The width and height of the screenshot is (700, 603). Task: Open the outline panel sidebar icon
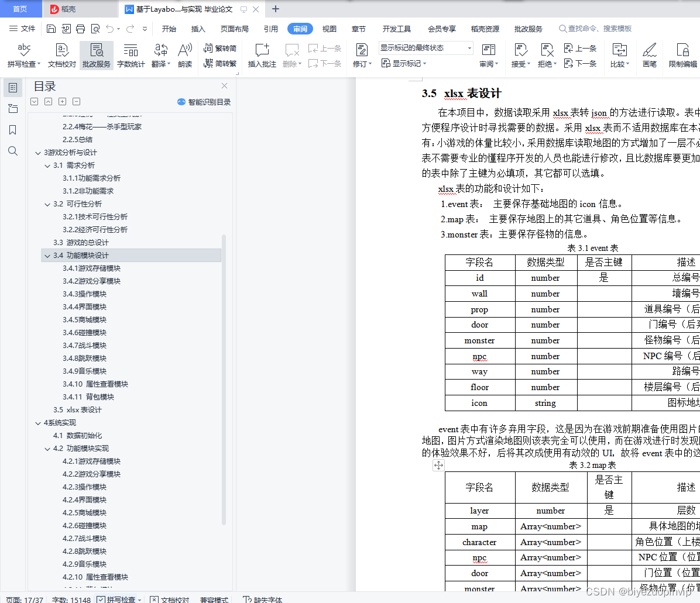[x=13, y=88]
